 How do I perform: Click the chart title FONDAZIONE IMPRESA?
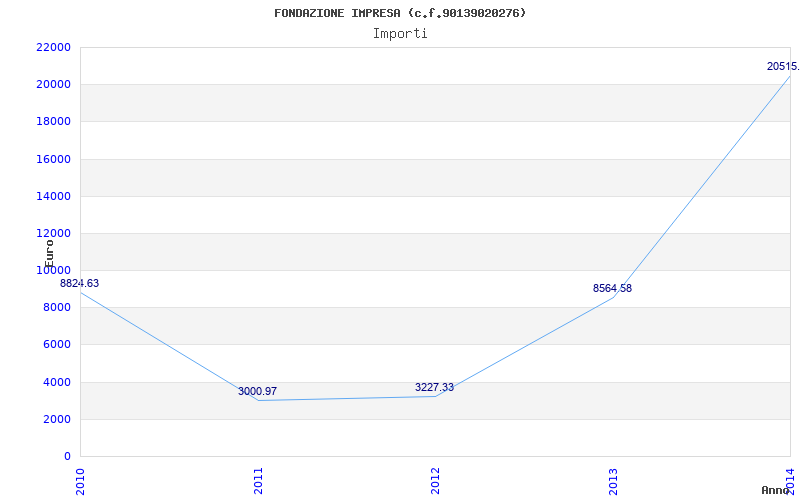[x=400, y=13]
